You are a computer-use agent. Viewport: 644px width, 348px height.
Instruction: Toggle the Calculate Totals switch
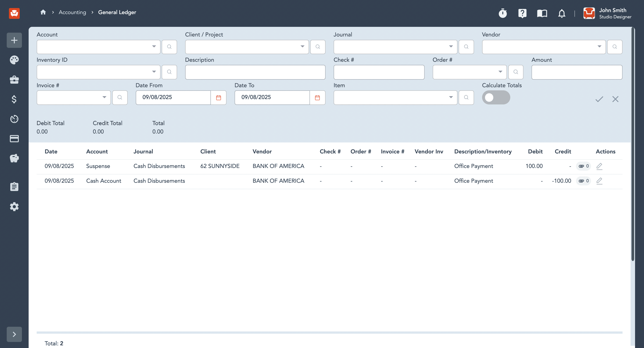click(496, 98)
